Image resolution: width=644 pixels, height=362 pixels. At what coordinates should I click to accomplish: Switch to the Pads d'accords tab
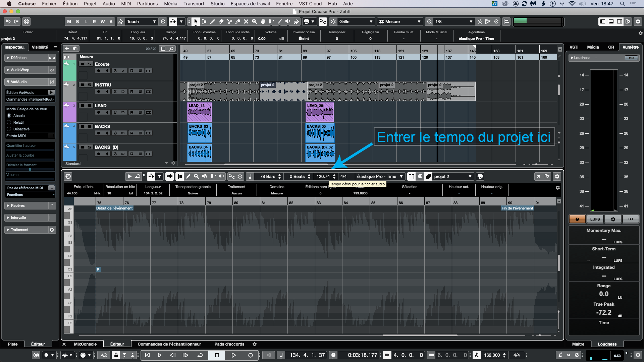[229, 344]
